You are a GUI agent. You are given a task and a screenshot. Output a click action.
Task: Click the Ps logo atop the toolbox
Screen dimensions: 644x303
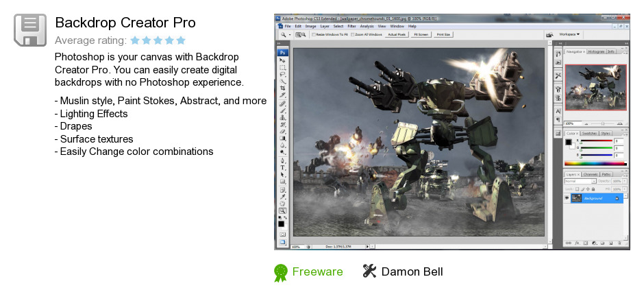pos(283,53)
